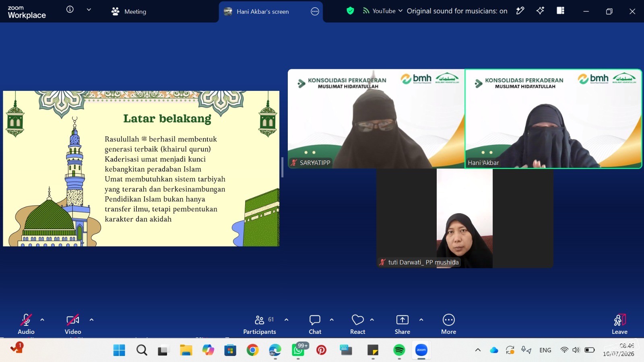644x362 pixels.
Task: Open the More options menu
Action: click(448, 324)
